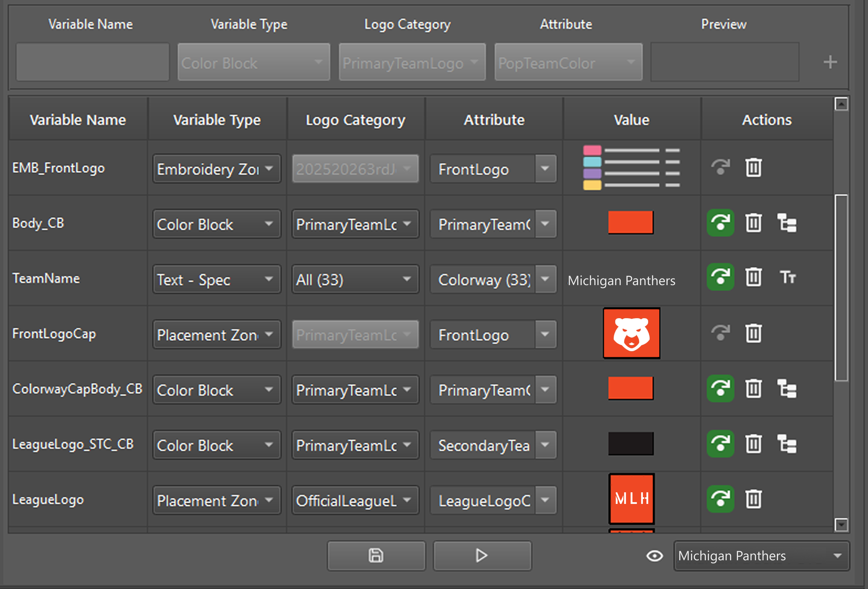
Task: Open the Colorway (33) attribute dropdown
Action: [x=493, y=279]
